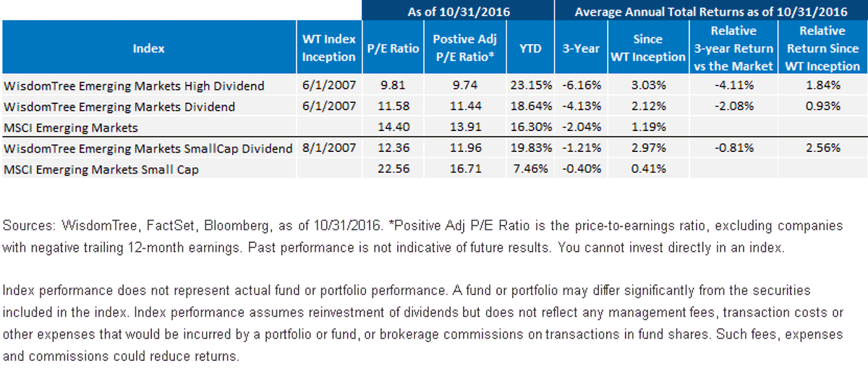Select the 2.56% relative return cell
The width and height of the screenshot is (868, 374).
[x=822, y=148]
